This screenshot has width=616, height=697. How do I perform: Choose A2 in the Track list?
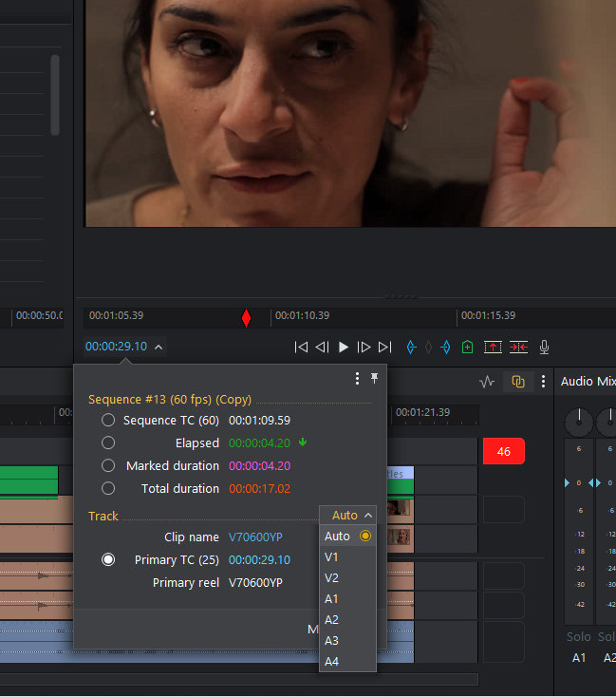[x=347, y=620]
